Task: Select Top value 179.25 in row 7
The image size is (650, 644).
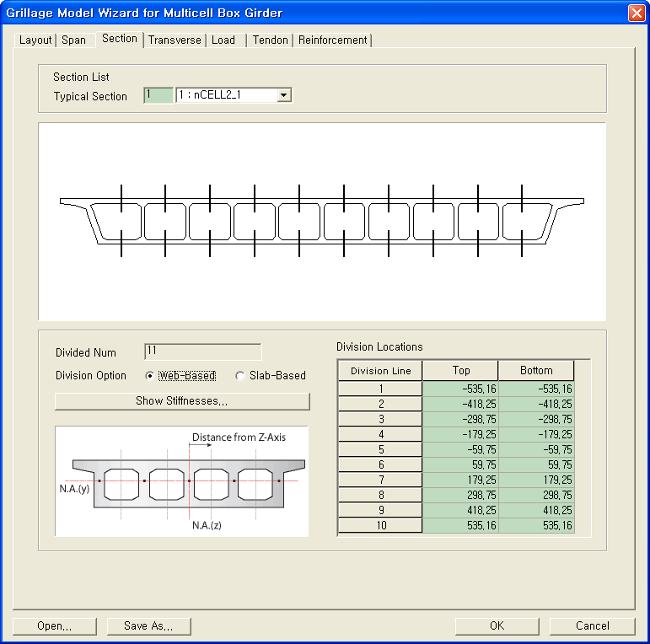Action: [460, 480]
